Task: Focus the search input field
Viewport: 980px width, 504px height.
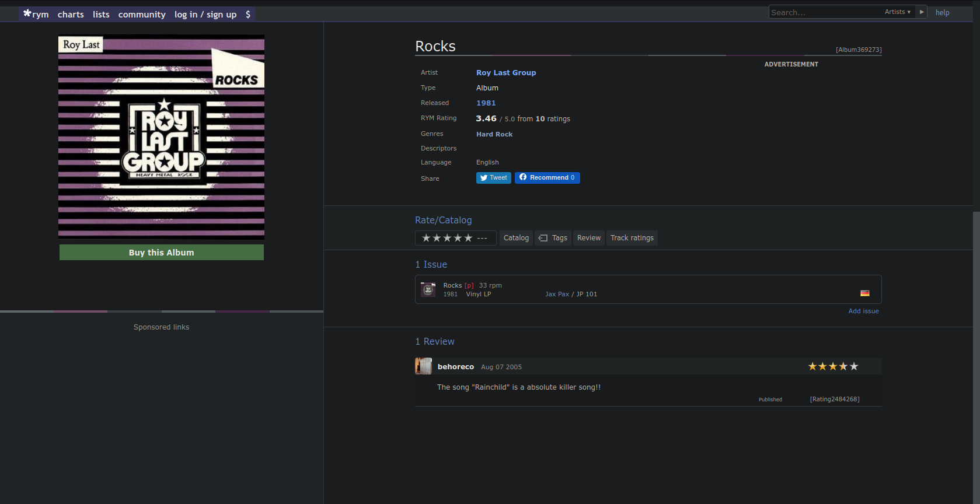Action: tap(825, 12)
